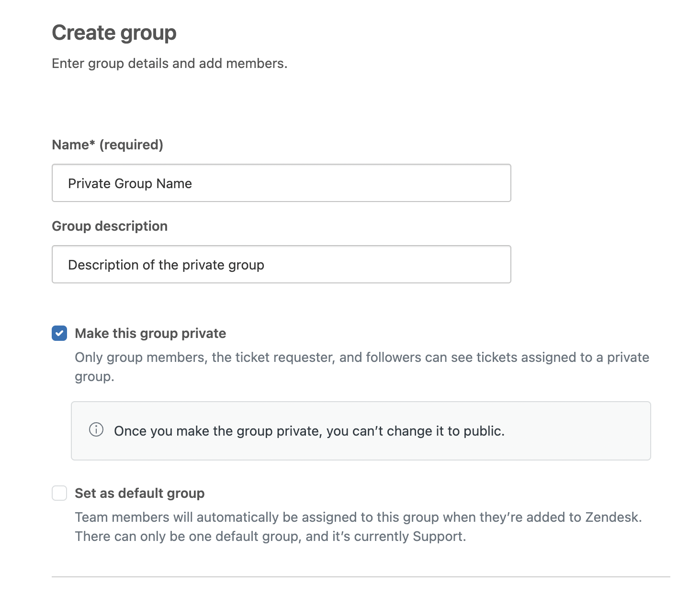Click the Name* (required) label

coord(107,145)
